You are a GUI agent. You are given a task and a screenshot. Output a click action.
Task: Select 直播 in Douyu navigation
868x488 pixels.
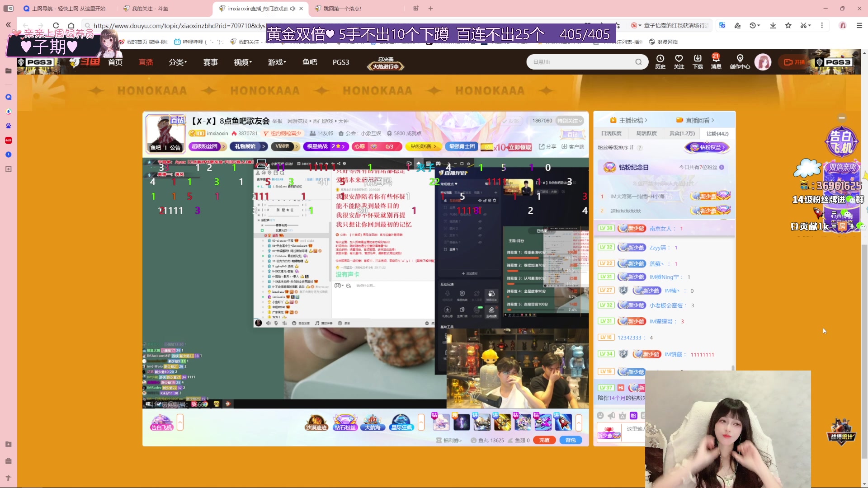[x=146, y=62]
